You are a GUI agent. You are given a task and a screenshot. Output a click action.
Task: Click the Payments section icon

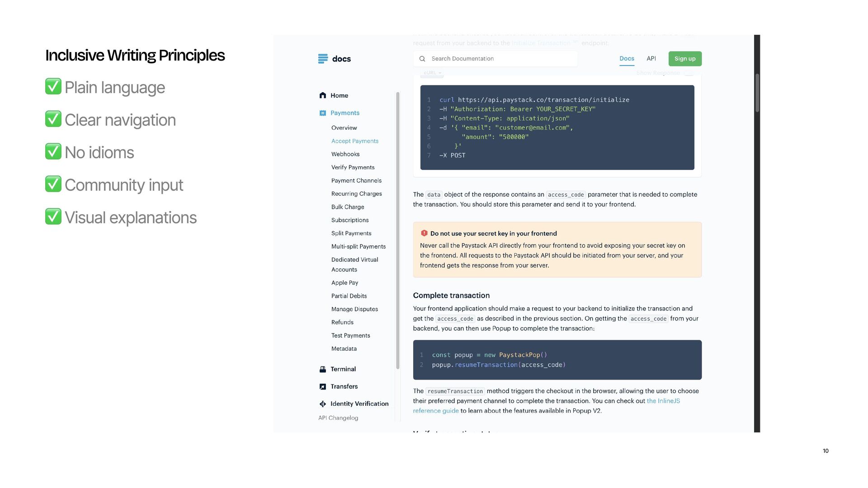(x=323, y=113)
